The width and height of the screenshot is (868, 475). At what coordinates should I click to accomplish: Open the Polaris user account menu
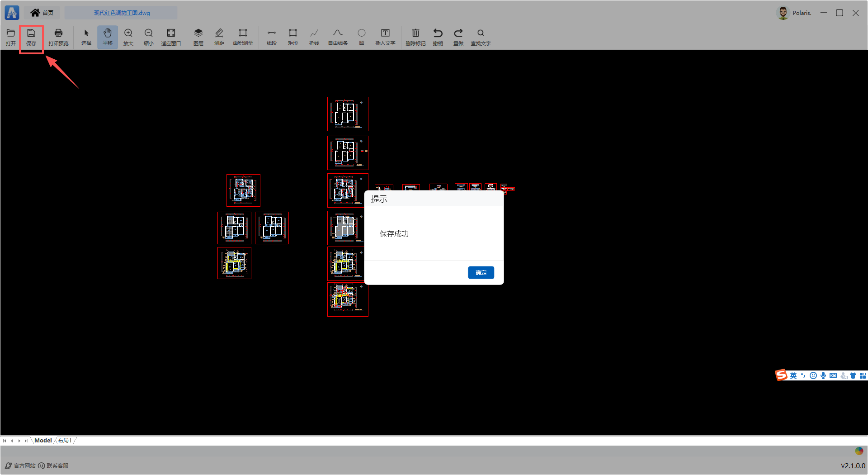tap(794, 13)
